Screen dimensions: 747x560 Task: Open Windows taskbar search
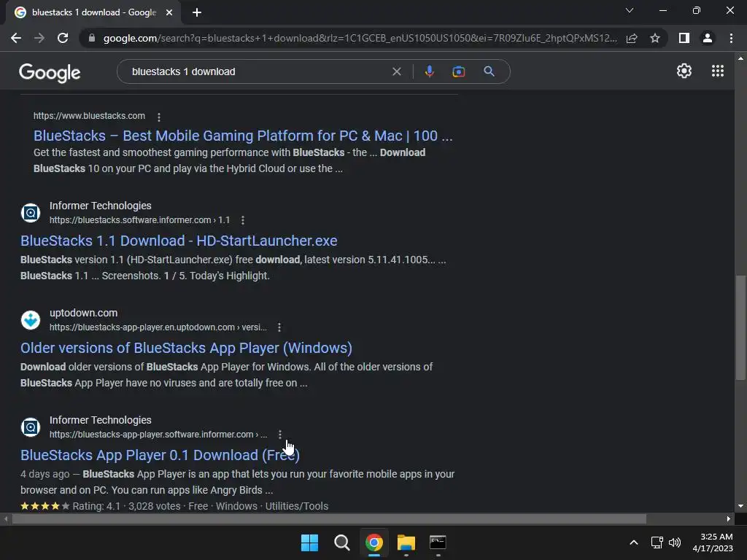[341, 542]
